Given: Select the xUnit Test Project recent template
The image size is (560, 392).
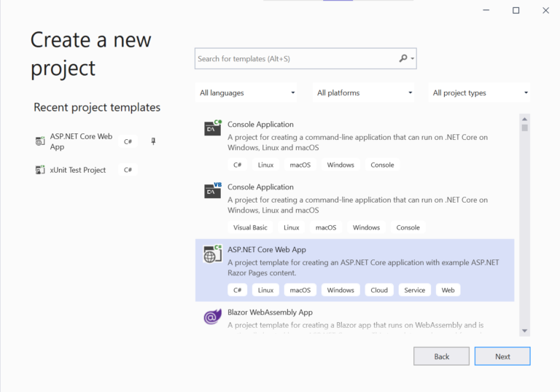Looking at the screenshot, I should pos(78,170).
